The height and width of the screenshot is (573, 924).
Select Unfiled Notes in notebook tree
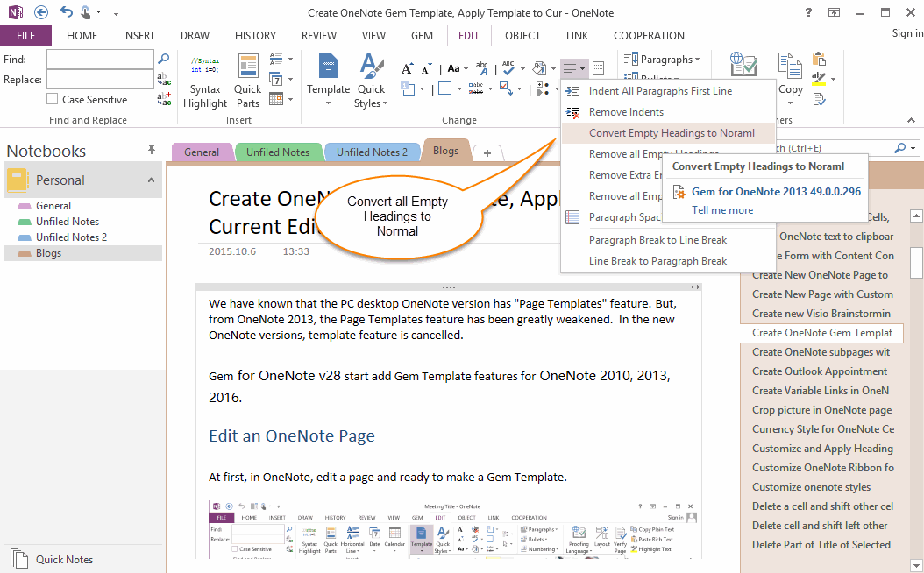coord(68,222)
